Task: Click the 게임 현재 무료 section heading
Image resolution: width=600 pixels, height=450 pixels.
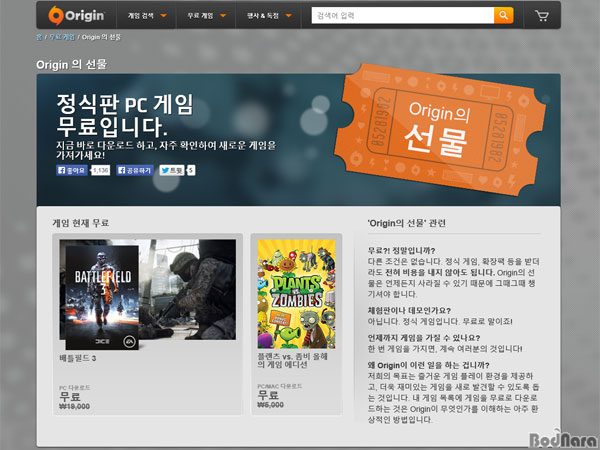Action: coord(81,223)
